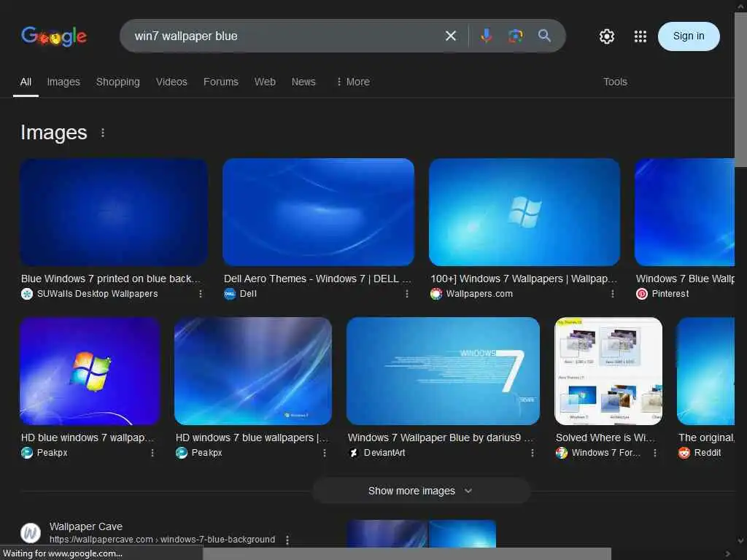The image size is (747, 560).
Task: Open the Reddit original wallpaper thumbnail
Action: click(705, 371)
